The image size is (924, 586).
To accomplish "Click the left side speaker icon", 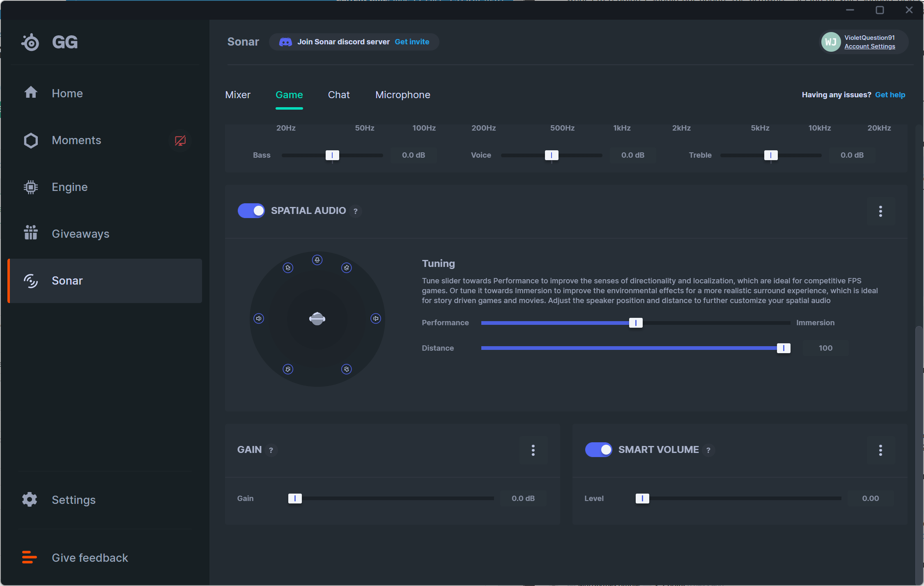I will (x=259, y=318).
